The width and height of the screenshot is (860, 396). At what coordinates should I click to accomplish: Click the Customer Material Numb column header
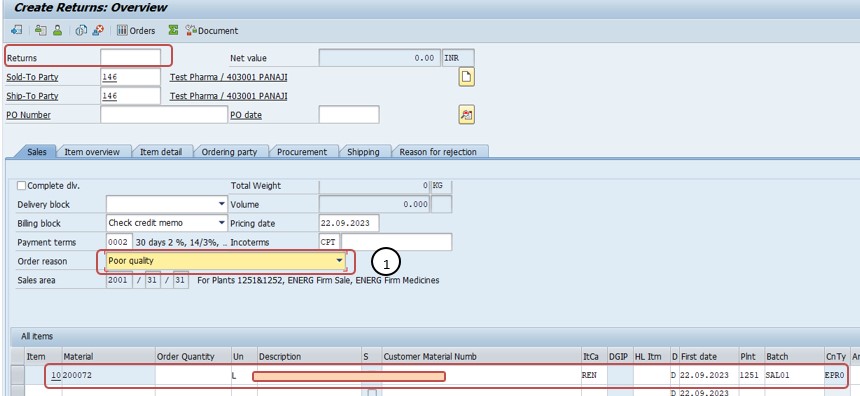(x=481, y=357)
